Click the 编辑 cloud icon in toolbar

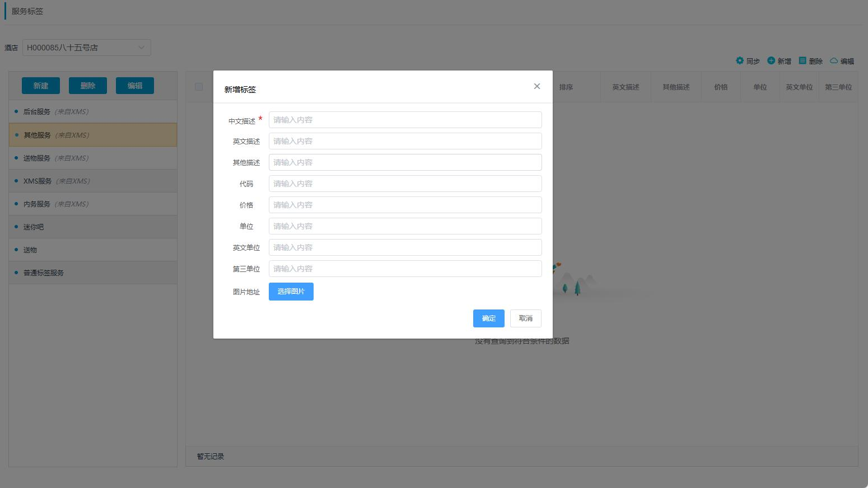click(x=834, y=60)
